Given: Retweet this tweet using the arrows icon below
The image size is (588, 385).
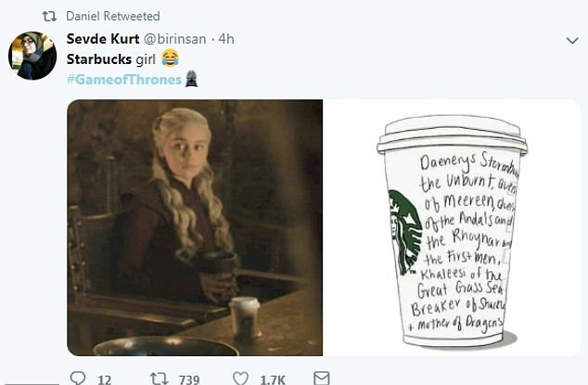Looking at the screenshot, I should [x=158, y=378].
